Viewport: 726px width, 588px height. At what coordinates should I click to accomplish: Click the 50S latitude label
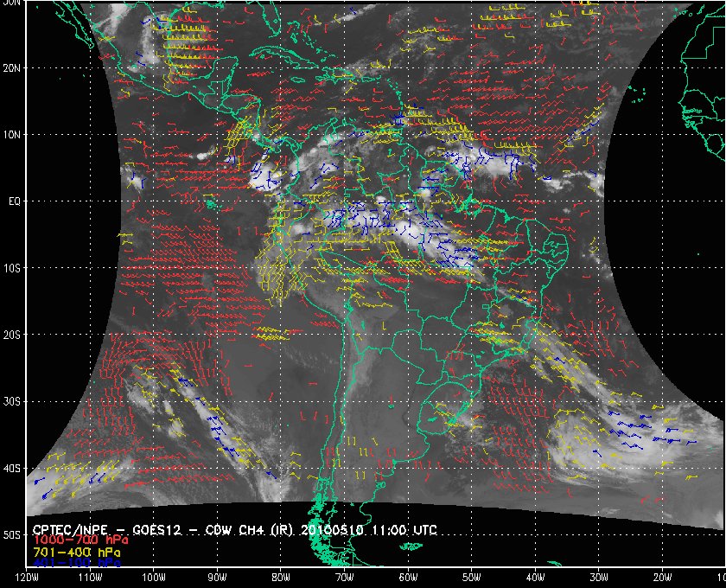pyautogui.click(x=11, y=535)
